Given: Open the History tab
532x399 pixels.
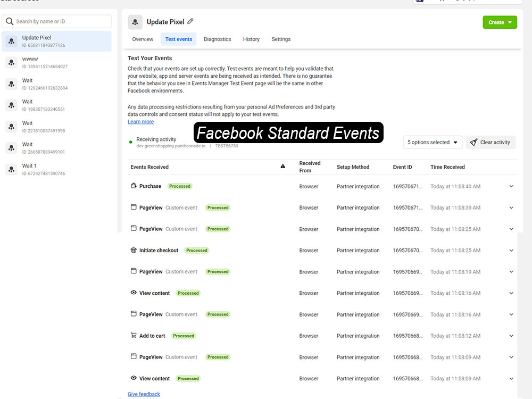Looking at the screenshot, I should point(251,39).
